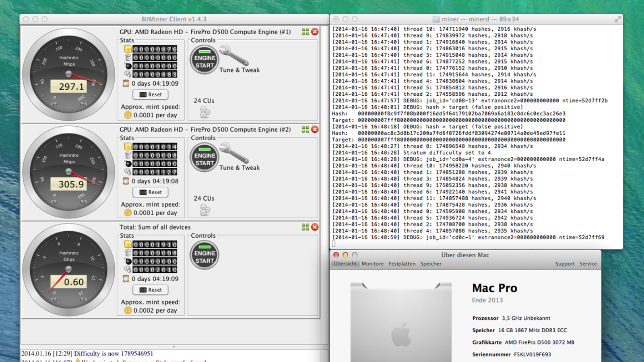The width and height of the screenshot is (644, 362).
Task: Click log panel split handle above Difficulty line
Action: 174,346
